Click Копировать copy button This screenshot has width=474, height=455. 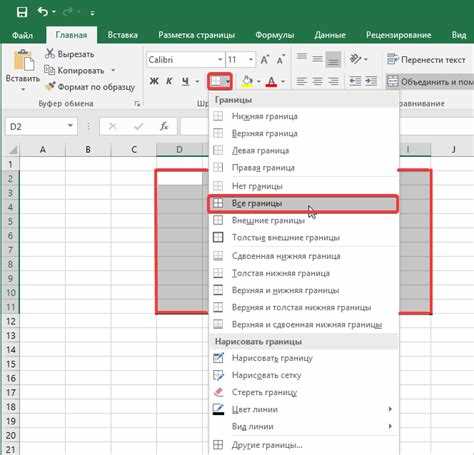75,70
